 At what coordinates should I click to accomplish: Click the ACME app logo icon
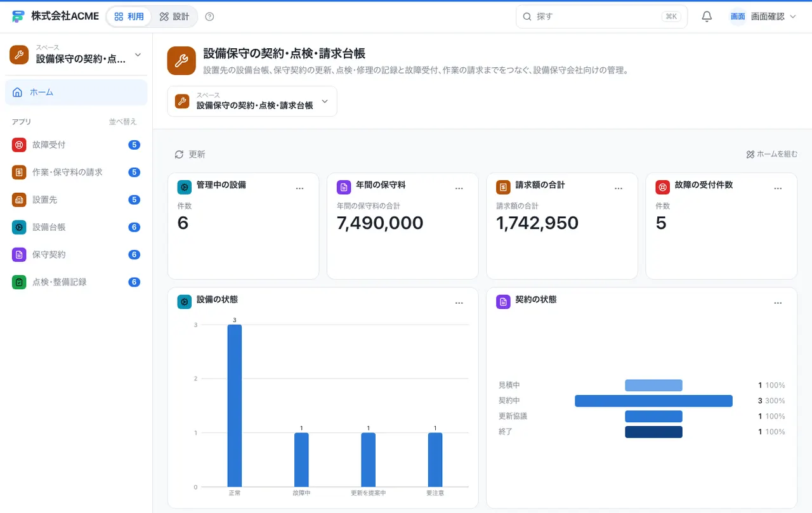coord(18,16)
